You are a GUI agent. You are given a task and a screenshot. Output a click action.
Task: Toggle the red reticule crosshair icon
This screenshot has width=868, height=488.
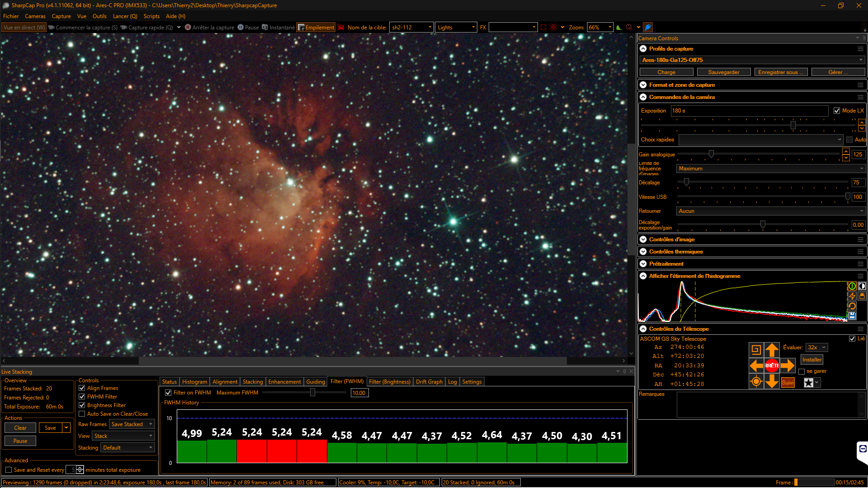tap(553, 27)
